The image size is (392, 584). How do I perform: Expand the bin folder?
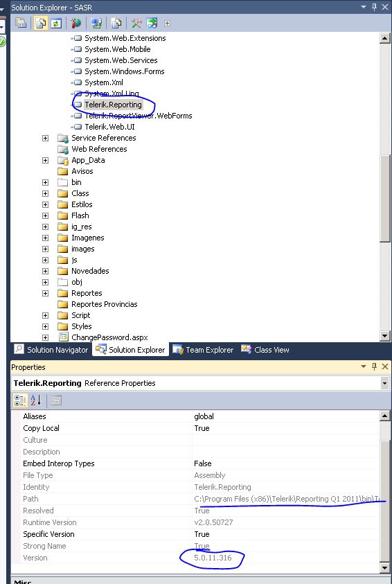click(x=46, y=182)
